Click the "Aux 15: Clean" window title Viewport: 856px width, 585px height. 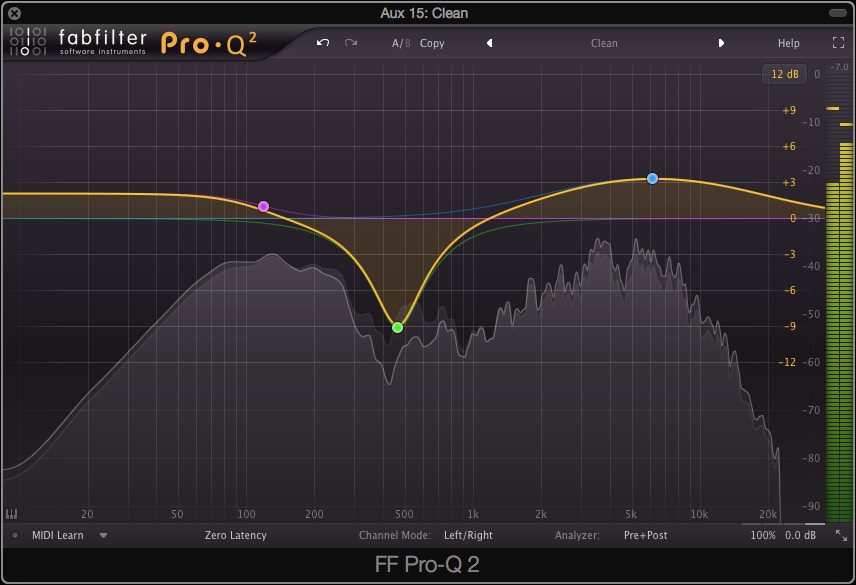(424, 13)
